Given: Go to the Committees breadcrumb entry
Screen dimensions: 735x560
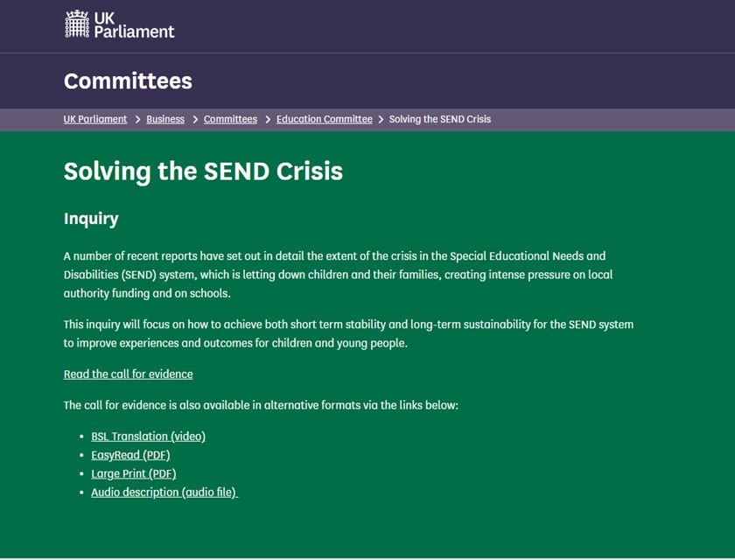Looking at the screenshot, I should click(229, 119).
